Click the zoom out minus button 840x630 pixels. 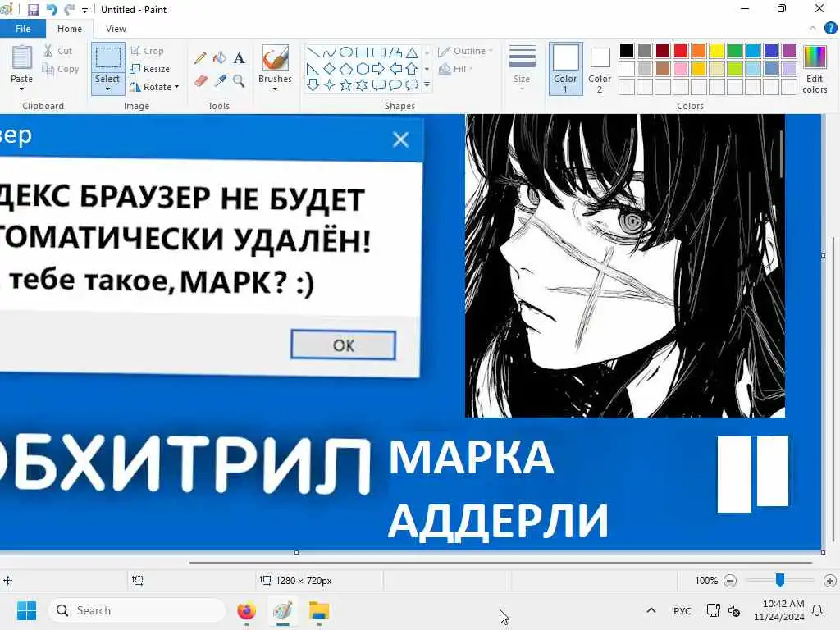coord(729,581)
